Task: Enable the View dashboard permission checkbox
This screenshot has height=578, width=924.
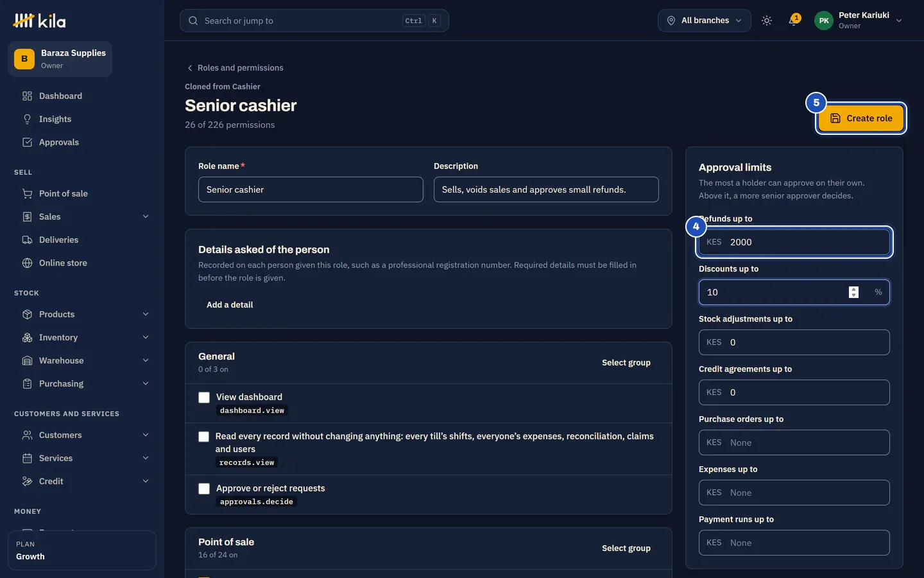Action: coord(204,398)
